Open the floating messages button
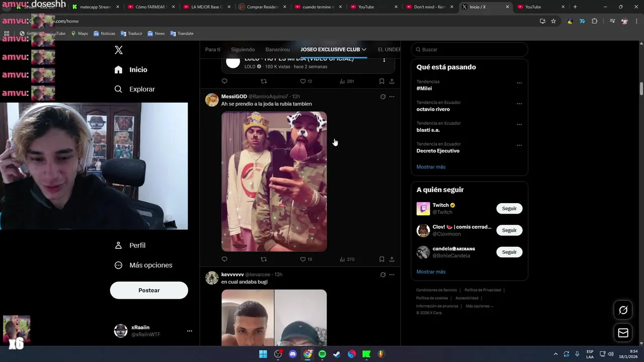 (x=623, y=333)
